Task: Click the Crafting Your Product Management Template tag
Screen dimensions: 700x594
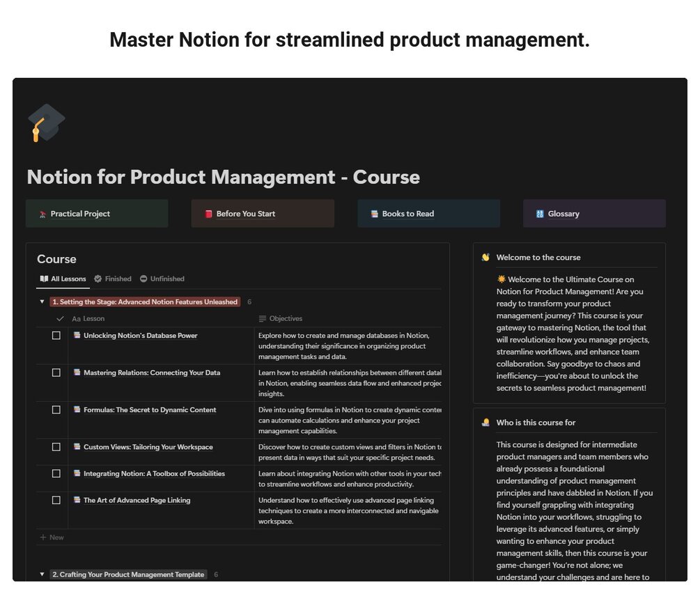Action: coord(129,575)
